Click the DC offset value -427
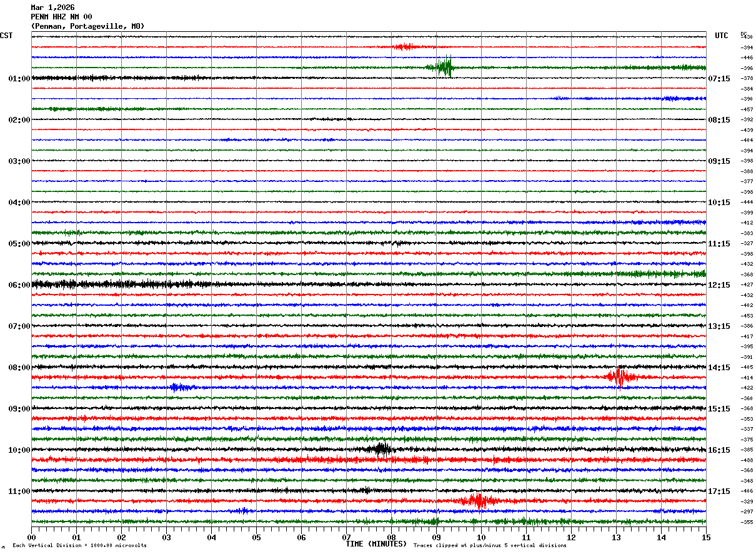The width and height of the screenshot is (756, 554). click(747, 285)
